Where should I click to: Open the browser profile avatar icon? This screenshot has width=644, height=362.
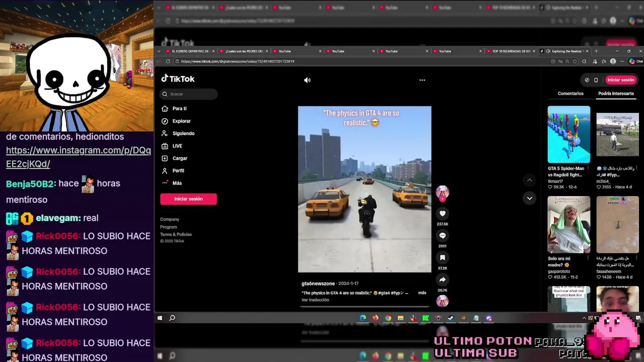click(613, 61)
